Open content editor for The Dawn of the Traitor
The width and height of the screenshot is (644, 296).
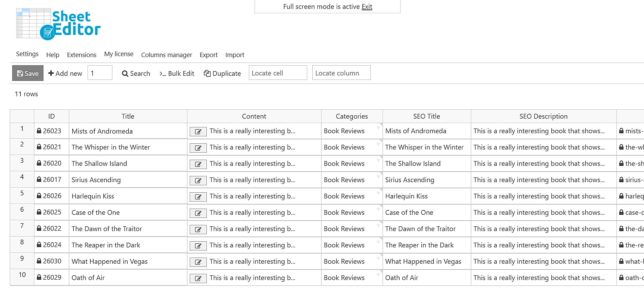(198, 230)
